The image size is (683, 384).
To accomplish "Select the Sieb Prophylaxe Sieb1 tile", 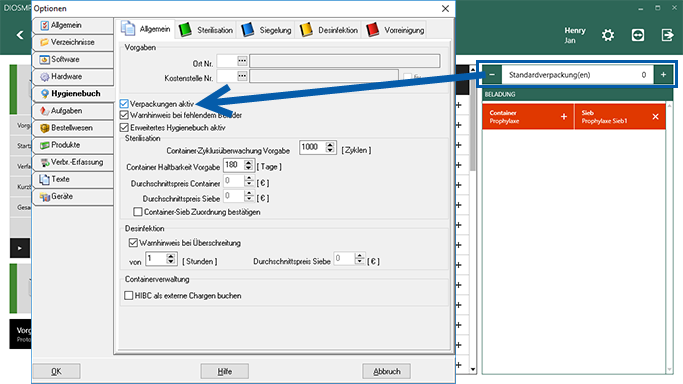I will [620, 117].
